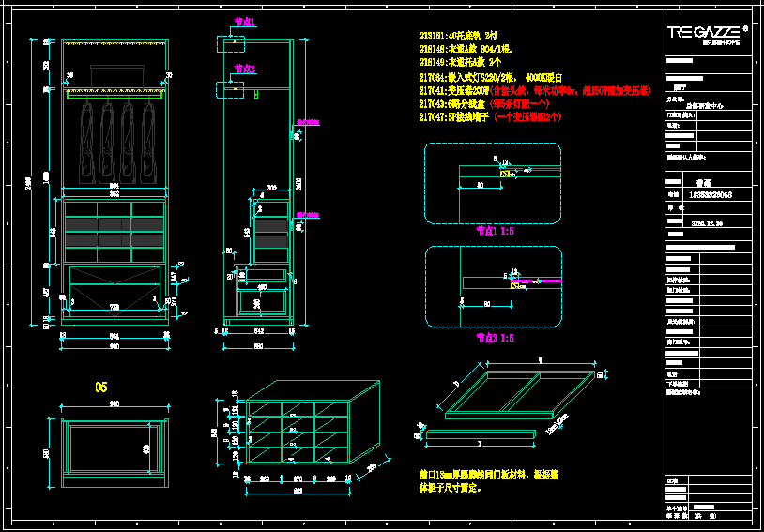Click the magenta 节点2 callout label

(x=245, y=68)
